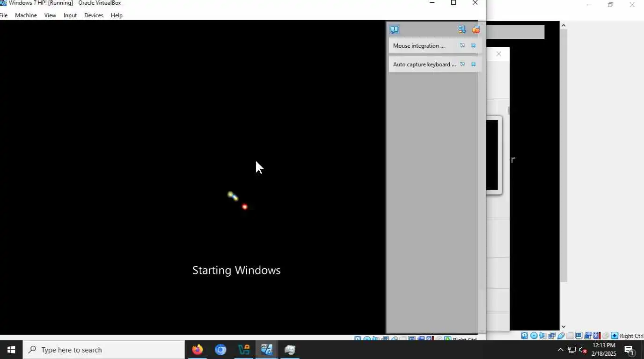Open Firefox from the taskbar
This screenshot has height=359, width=644.
click(x=197, y=350)
